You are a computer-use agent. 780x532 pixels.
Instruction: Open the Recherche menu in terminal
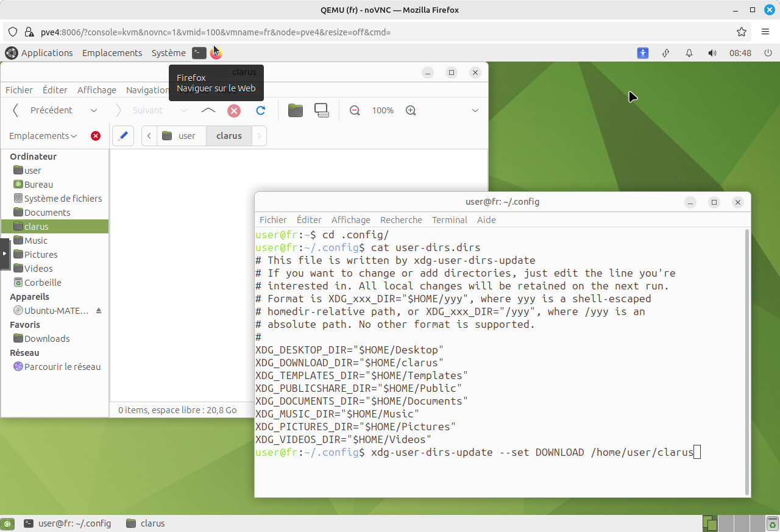pos(401,220)
